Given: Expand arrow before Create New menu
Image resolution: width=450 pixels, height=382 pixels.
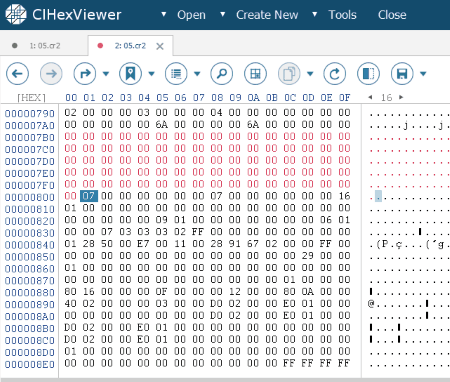Looking at the screenshot, I should click(223, 14).
